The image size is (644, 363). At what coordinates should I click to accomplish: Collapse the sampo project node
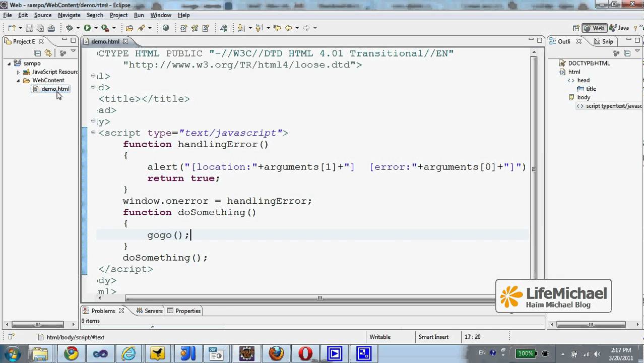[9, 64]
